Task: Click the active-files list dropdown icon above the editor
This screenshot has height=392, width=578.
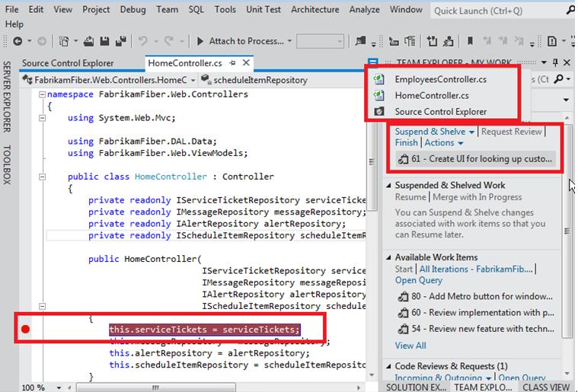Action: pos(372,62)
